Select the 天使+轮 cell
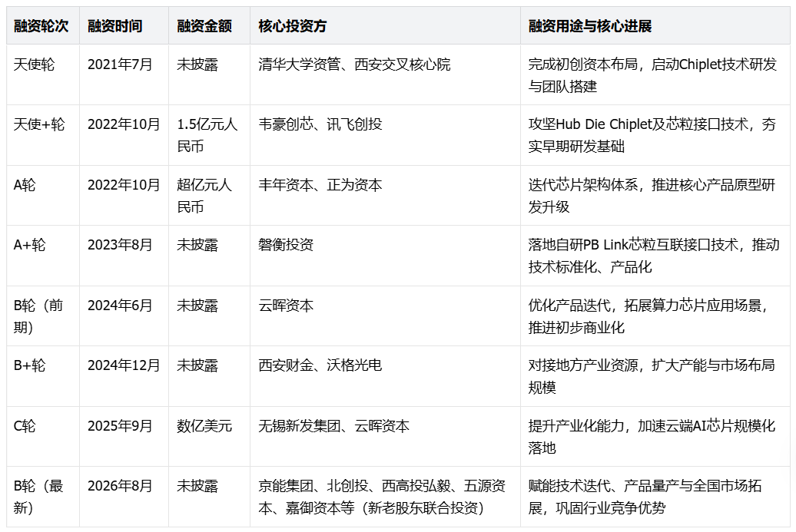The height and width of the screenshot is (532, 796). [x=43, y=135]
